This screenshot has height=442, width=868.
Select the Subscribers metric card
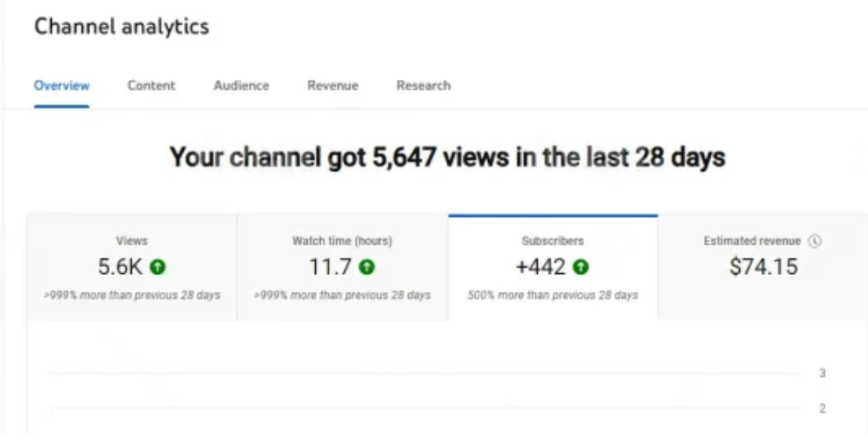tap(553, 268)
